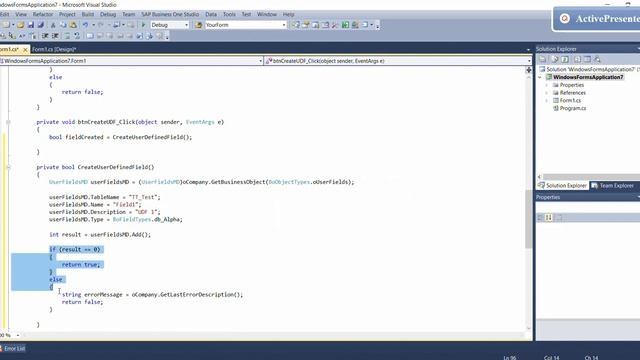Open the Window menu

pyautogui.click(x=267, y=14)
